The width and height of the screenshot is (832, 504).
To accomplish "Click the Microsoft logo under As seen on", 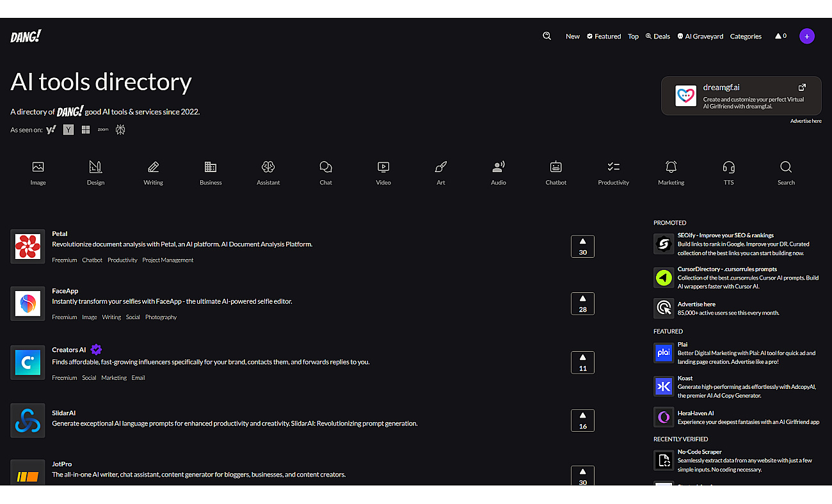I will coord(86,130).
